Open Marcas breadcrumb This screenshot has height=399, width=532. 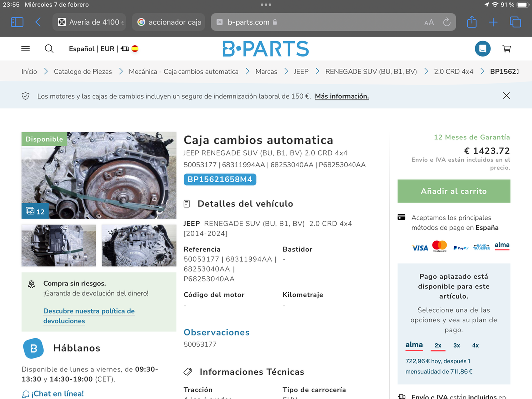click(266, 72)
